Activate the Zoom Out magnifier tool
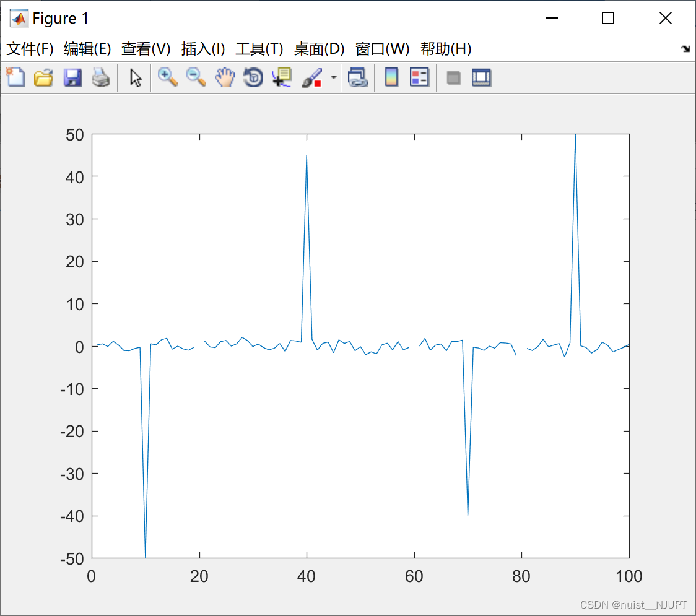696x616 pixels. pyautogui.click(x=196, y=77)
